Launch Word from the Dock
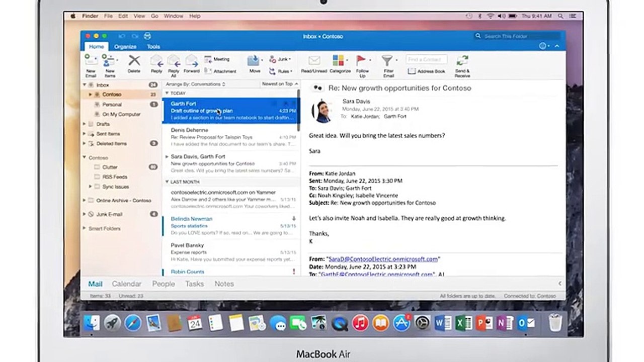 pos(443,323)
